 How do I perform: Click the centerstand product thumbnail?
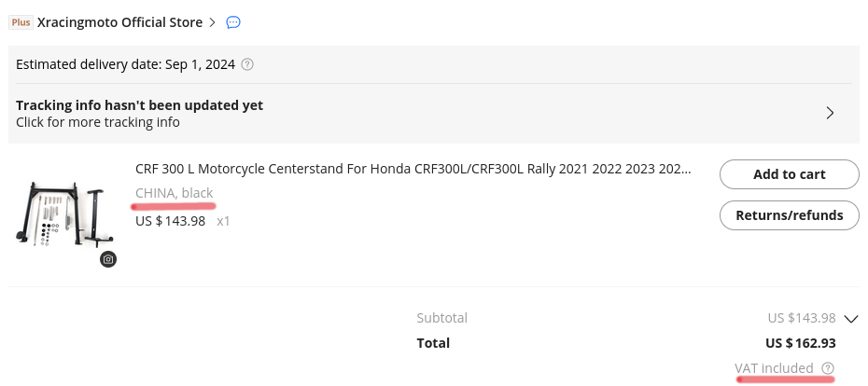pos(62,215)
